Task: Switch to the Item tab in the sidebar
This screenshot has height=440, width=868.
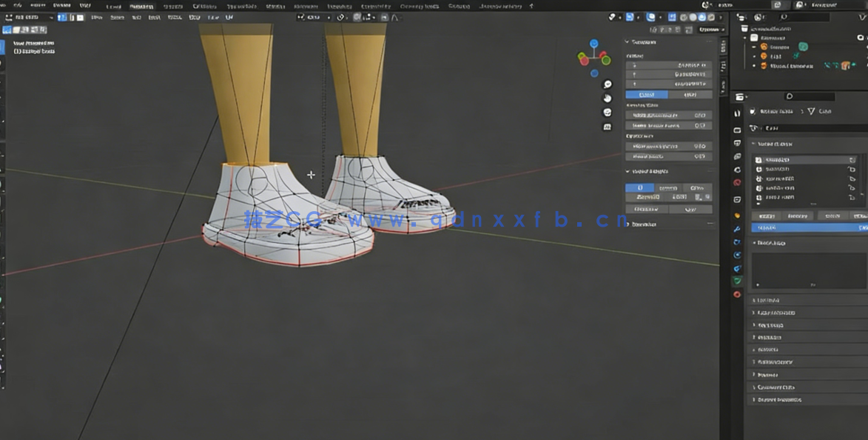Action: (721, 47)
